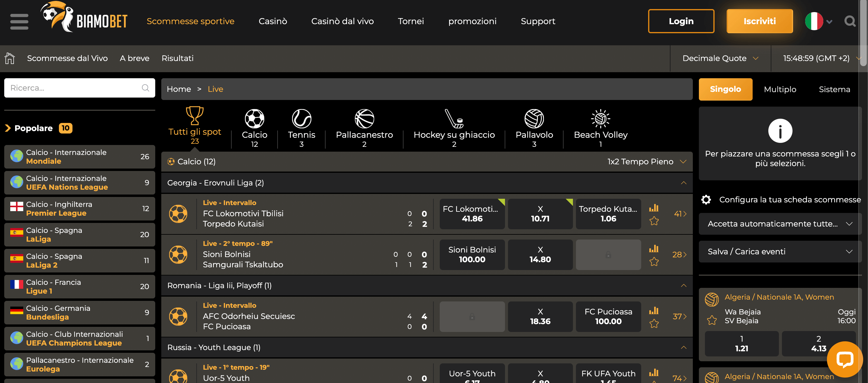Click inside the Ricerca search field

74,88
